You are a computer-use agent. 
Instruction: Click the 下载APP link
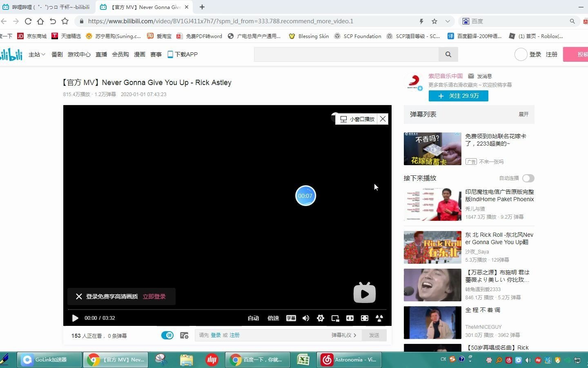point(183,54)
